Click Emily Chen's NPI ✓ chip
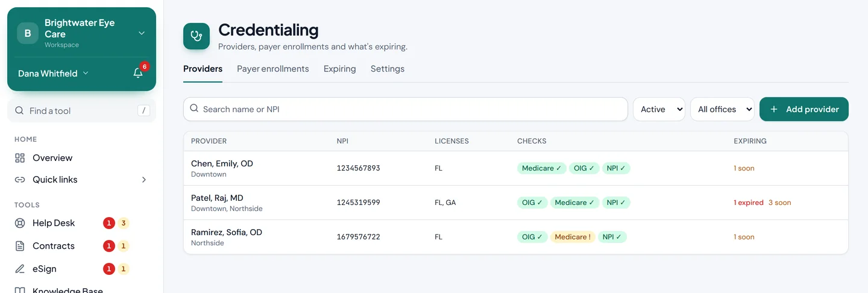This screenshot has height=293, width=868. coord(617,168)
